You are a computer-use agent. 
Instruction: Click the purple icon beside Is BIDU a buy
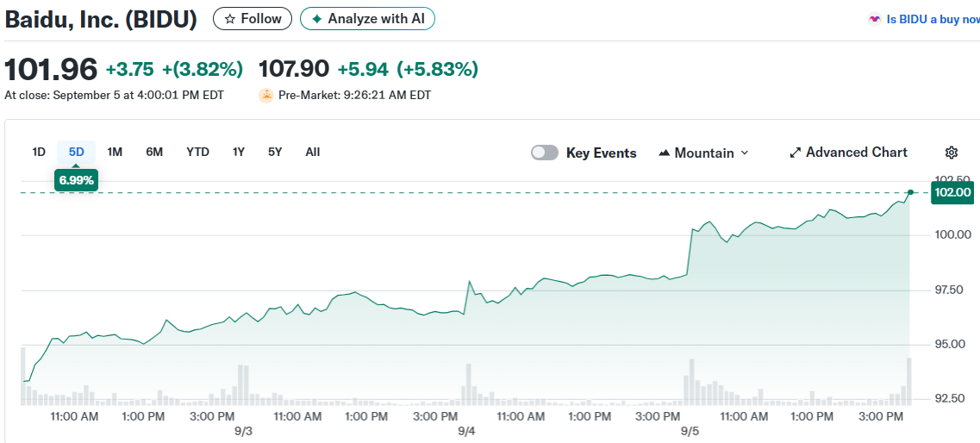[x=874, y=19]
